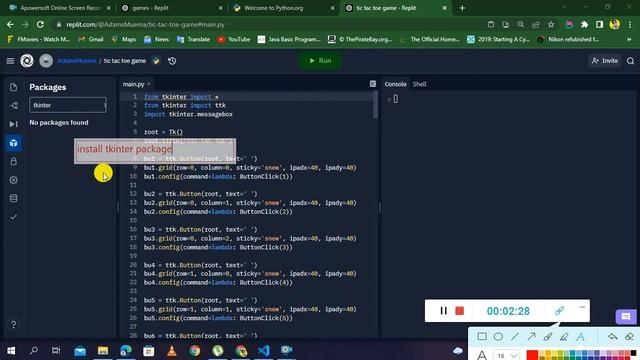Image resolution: width=640 pixels, height=360 pixels.
Task: Click the editor vertical scrollbar
Action: point(375,105)
